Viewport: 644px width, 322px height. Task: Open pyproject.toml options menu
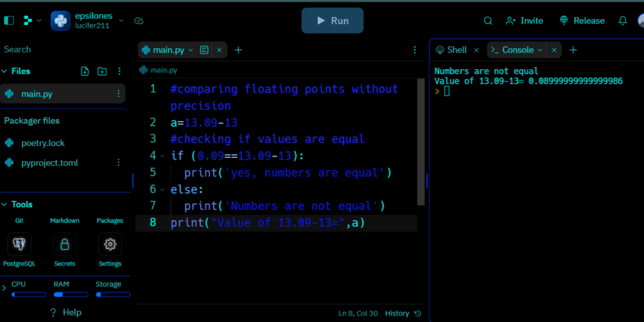click(x=118, y=163)
